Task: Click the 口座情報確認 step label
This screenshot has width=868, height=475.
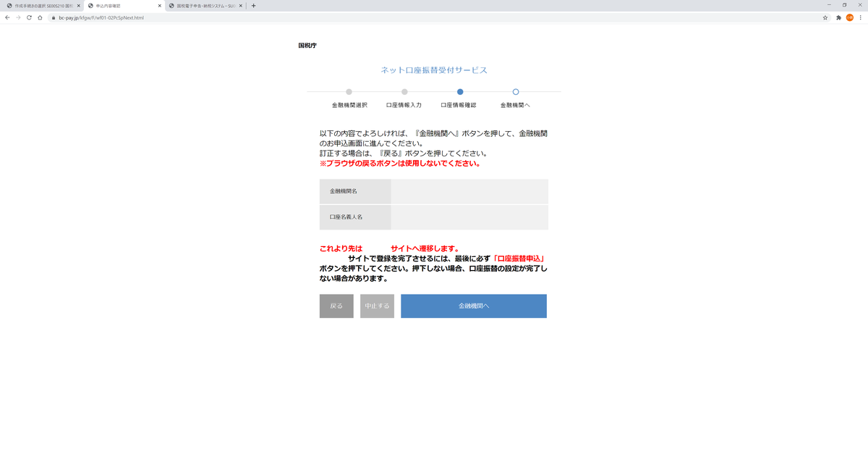Action: (x=459, y=105)
